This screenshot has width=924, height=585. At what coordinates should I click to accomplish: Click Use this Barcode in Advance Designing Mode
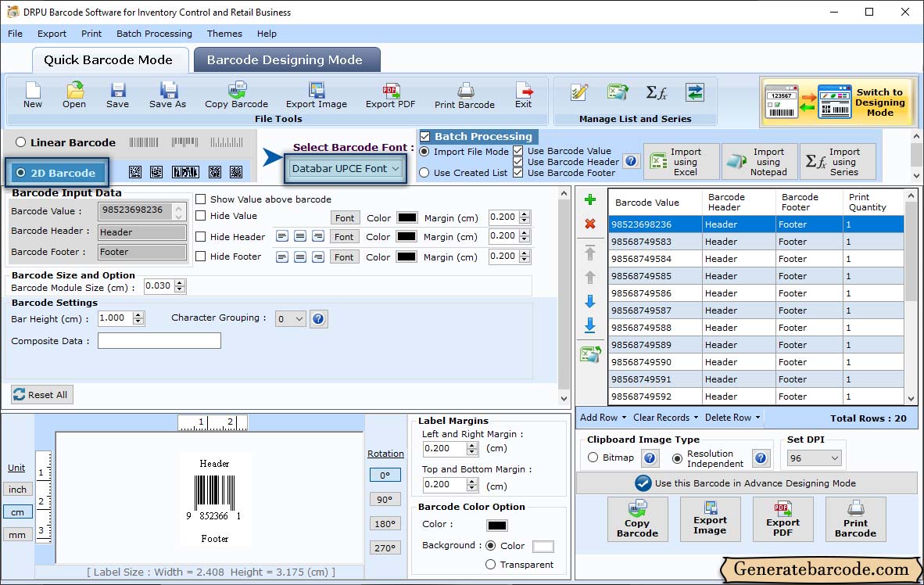(x=746, y=483)
